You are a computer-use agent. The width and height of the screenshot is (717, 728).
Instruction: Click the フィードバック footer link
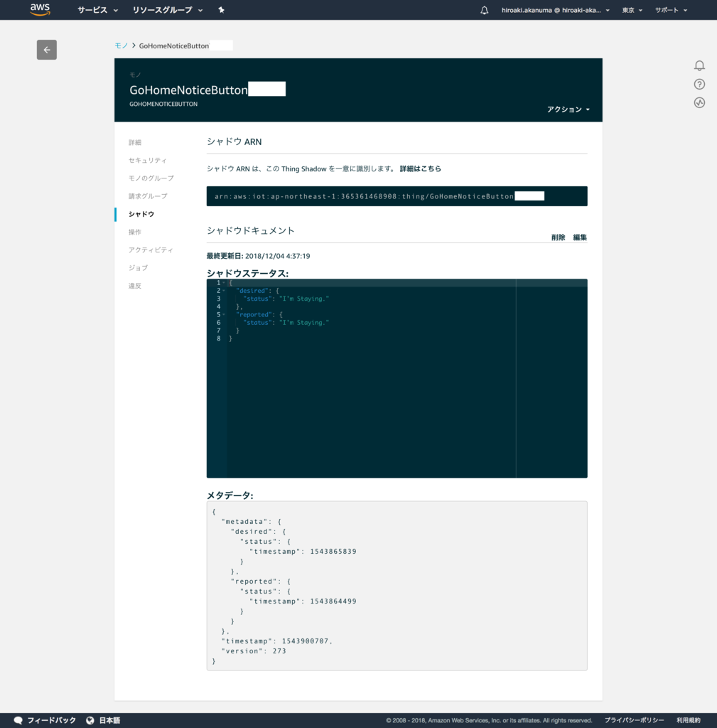(51, 720)
